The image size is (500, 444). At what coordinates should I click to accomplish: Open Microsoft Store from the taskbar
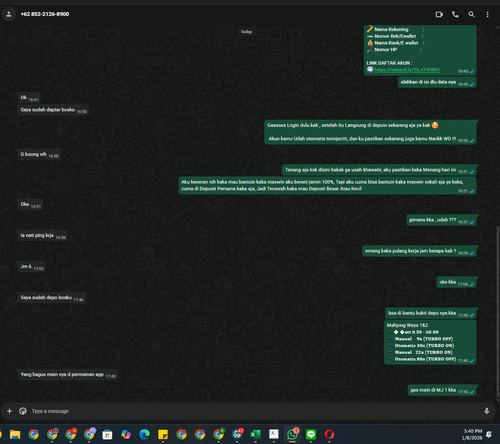coord(107,434)
